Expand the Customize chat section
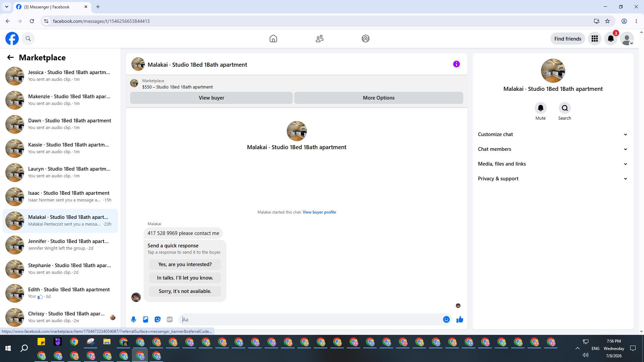 (x=553, y=134)
